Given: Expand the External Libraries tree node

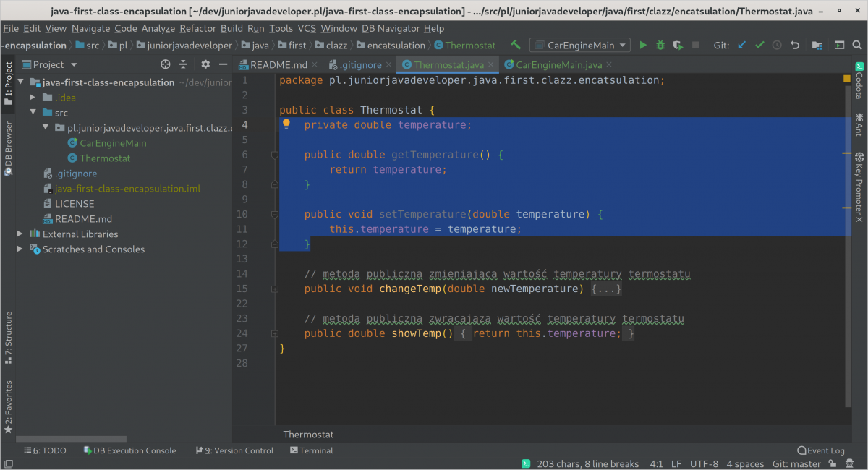Looking at the screenshot, I should [x=20, y=234].
